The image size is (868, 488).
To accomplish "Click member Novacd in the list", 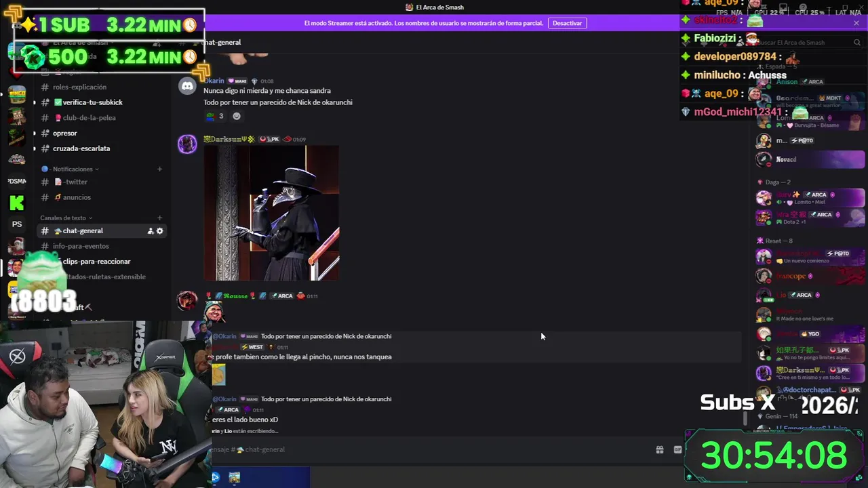I will tap(810, 159).
